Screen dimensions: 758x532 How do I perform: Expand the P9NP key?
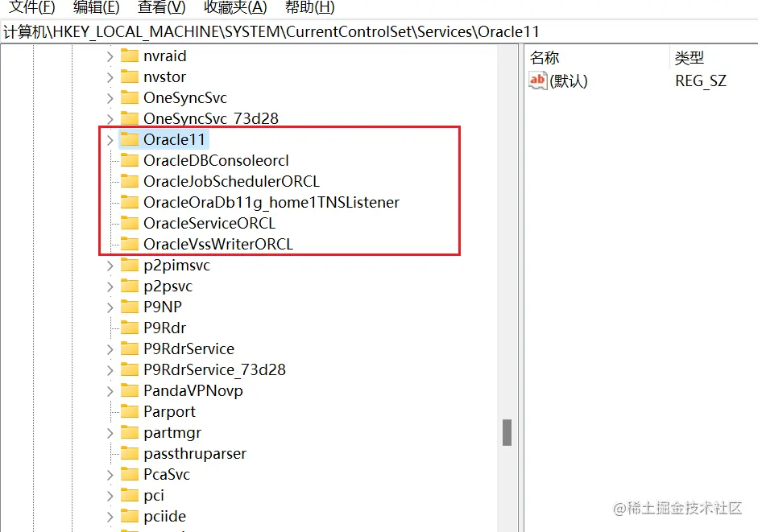click(x=110, y=307)
